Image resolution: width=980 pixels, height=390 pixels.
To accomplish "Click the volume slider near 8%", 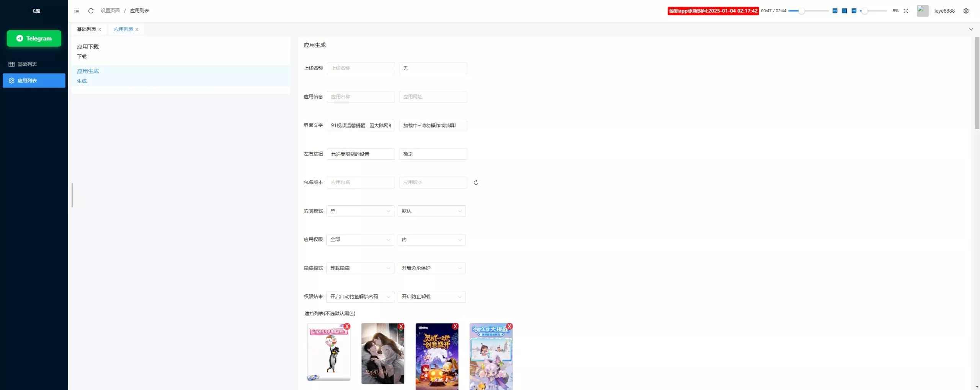I will coord(873,11).
